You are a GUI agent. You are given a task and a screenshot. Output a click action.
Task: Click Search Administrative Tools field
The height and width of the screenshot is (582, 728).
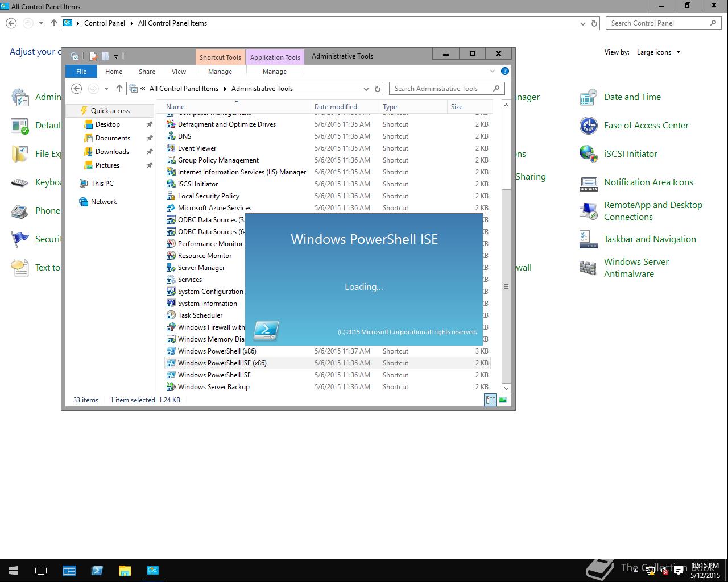coord(447,89)
